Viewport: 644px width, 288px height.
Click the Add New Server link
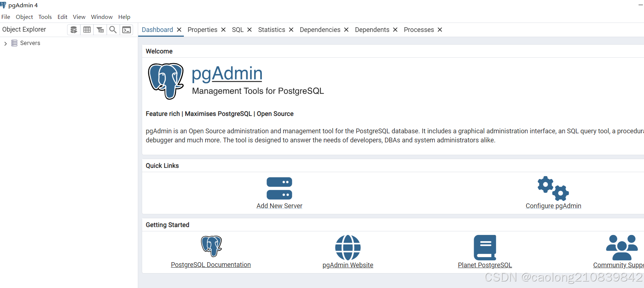click(279, 206)
